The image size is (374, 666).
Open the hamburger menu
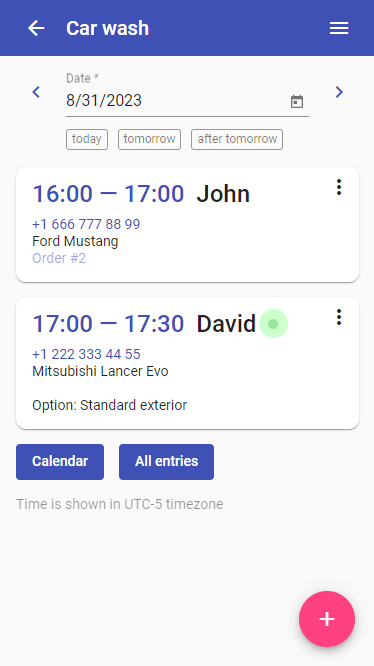[x=339, y=28]
